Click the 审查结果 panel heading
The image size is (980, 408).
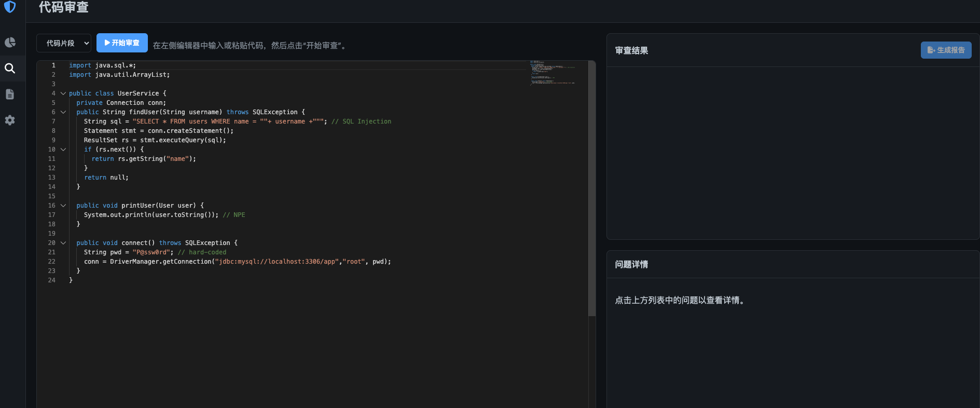pyautogui.click(x=631, y=50)
